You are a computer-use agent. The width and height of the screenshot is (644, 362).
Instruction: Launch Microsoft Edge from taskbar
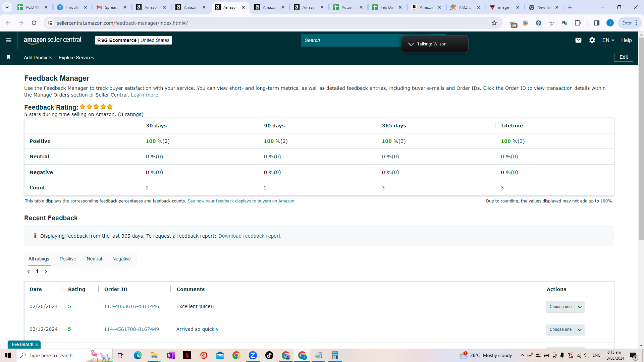click(138, 355)
